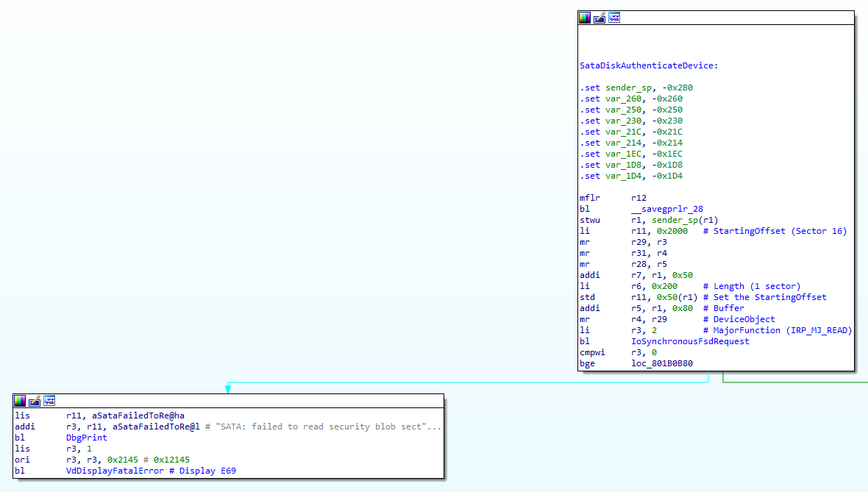The width and height of the screenshot is (868, 492).
Task: Click the edit name icon on the DbgPrint block
Action: click(35, 401)
